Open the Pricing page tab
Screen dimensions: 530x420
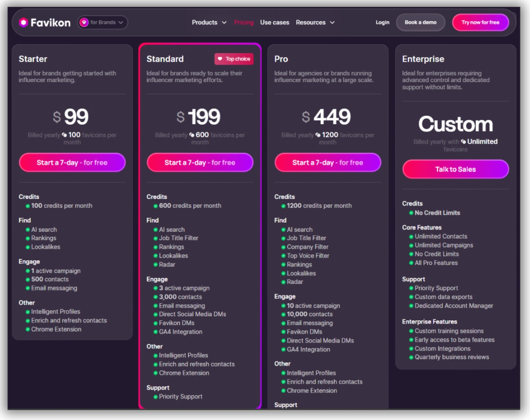tap(244, 22)
